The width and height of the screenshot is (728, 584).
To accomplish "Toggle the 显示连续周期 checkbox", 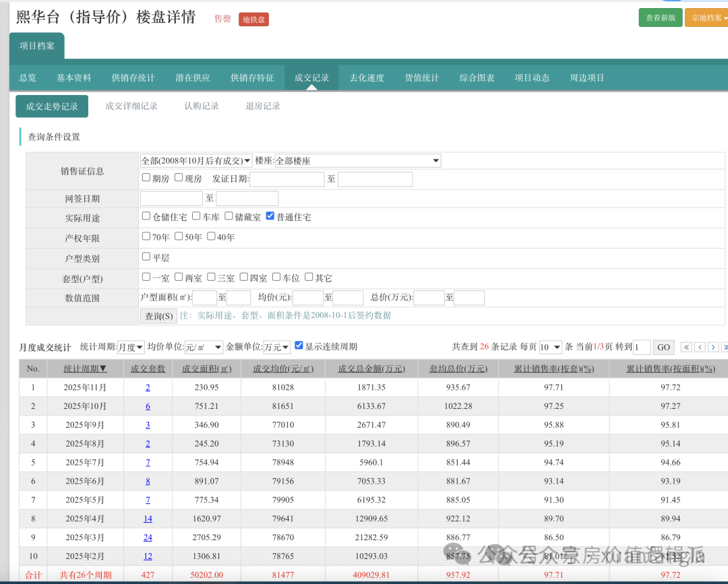I will (299, 346).
